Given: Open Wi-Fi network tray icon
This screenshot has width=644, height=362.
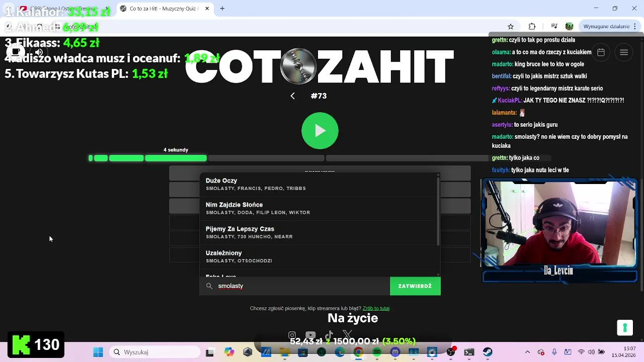Looking at the screenshot, I should pos(582,352).
